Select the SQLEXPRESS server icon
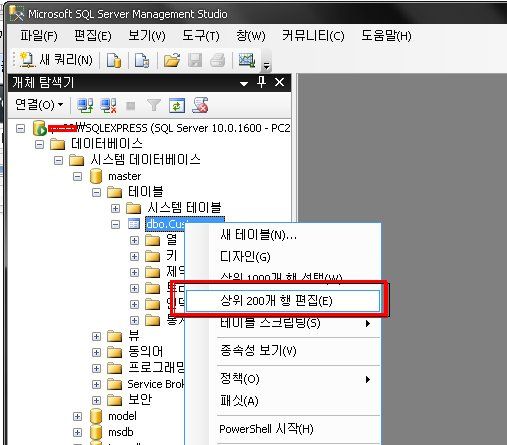The width and height of the screenshot is (507, 445). [x=39, y=128]
